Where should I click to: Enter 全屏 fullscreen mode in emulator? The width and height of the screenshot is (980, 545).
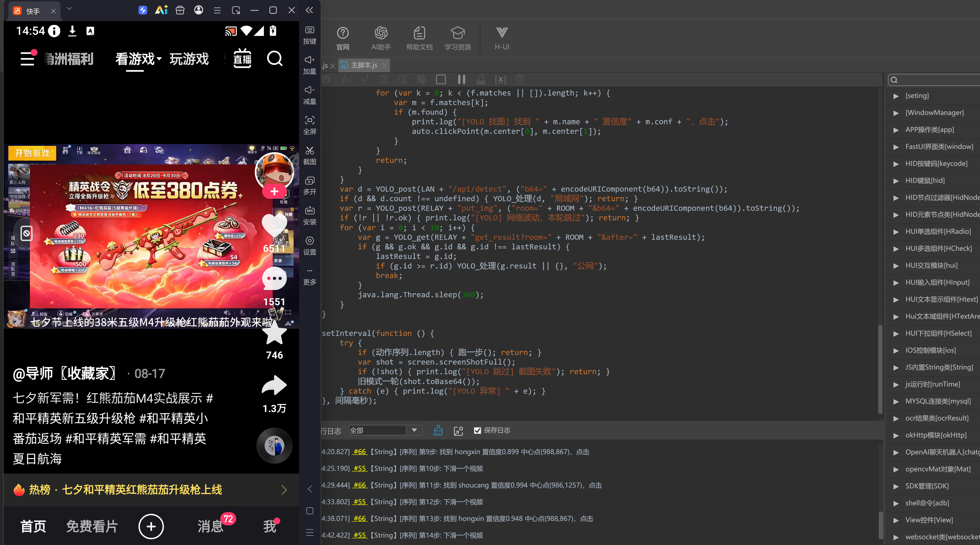[310, 125]
